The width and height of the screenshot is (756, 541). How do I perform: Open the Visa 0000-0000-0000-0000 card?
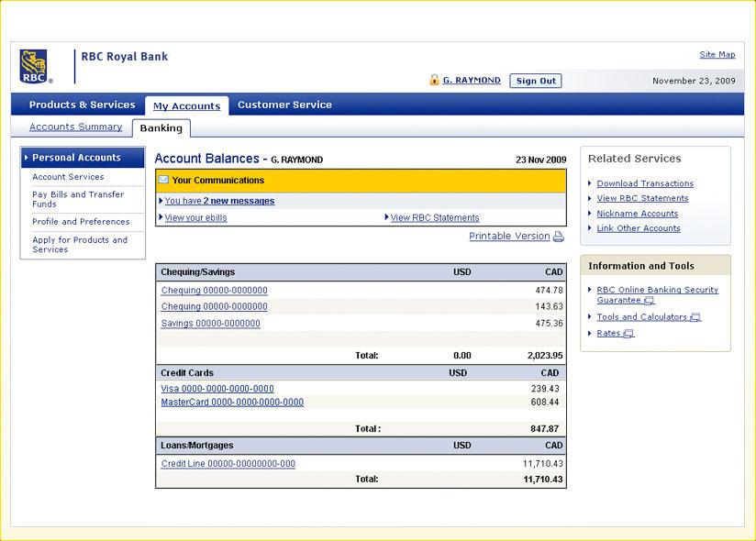(217, 388)
